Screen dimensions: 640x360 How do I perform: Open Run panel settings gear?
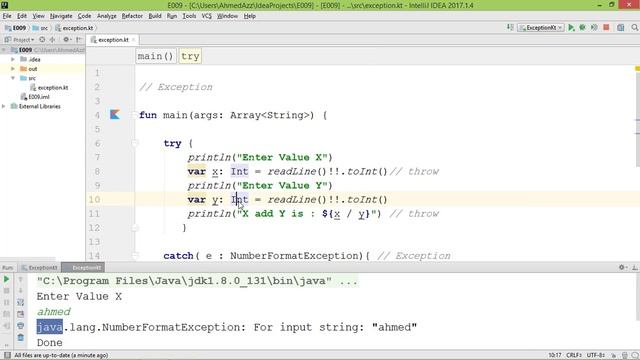coord(622,267)
